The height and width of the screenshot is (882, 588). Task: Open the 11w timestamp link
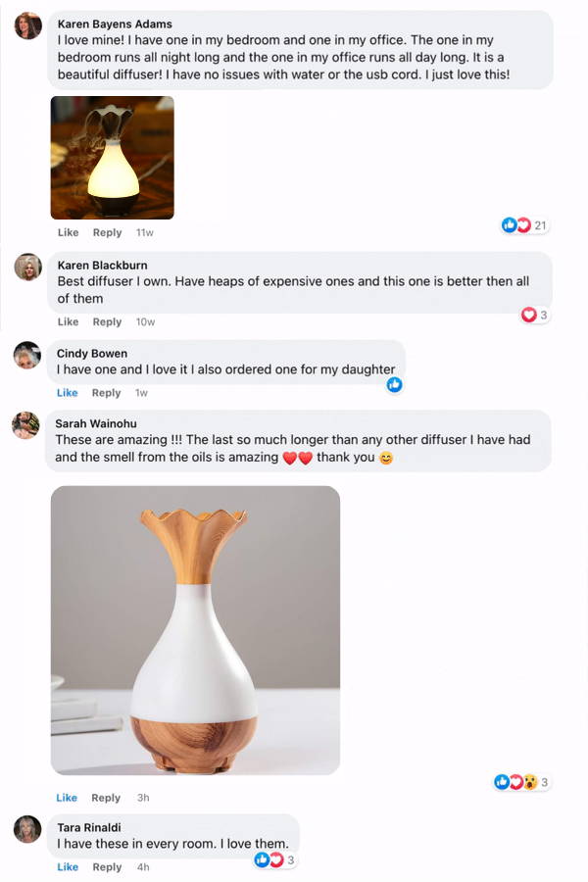(145, 232)
